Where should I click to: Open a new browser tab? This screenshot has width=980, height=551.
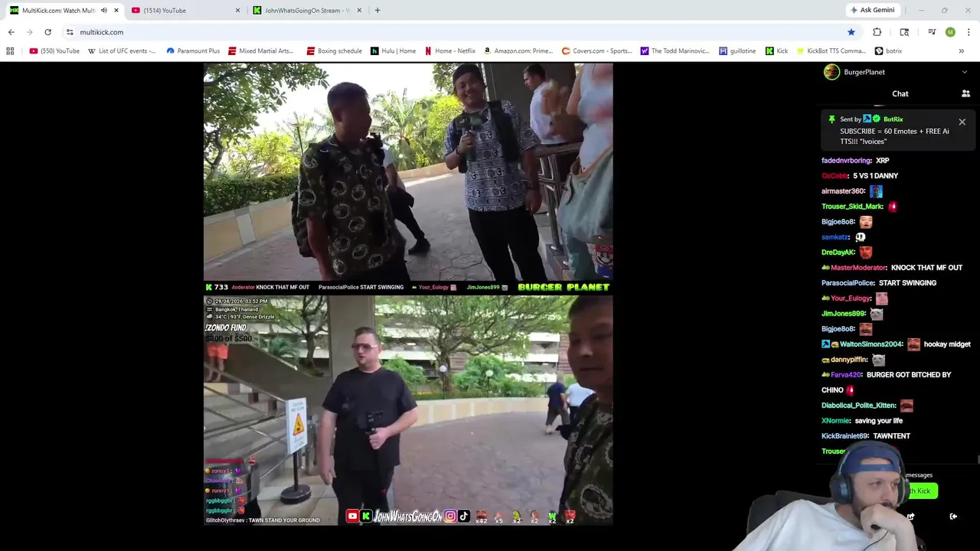point(377,10)
